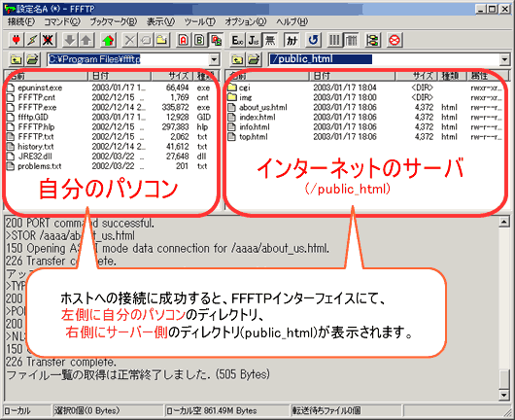The height and width of the screenshot is (420, 515).
Task: Click the file icon beside FFFTP.exe
Action: tap(11, 107)
